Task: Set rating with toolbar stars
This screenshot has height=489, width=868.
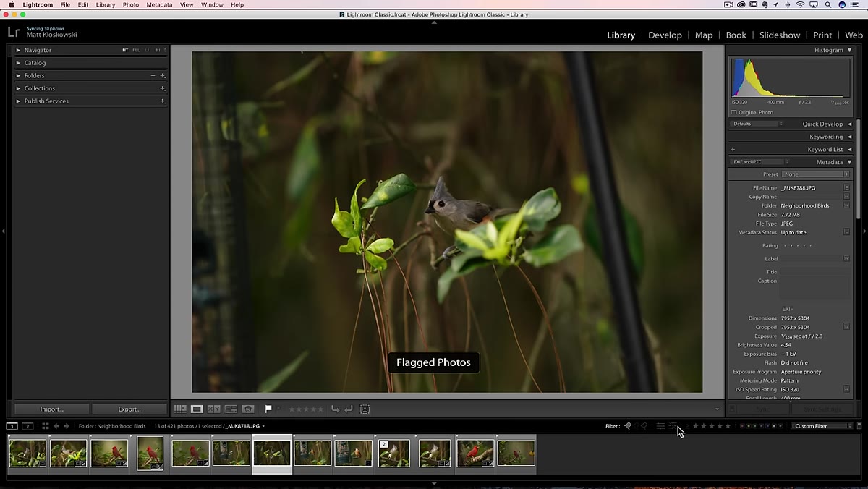Action: [306, 409]
